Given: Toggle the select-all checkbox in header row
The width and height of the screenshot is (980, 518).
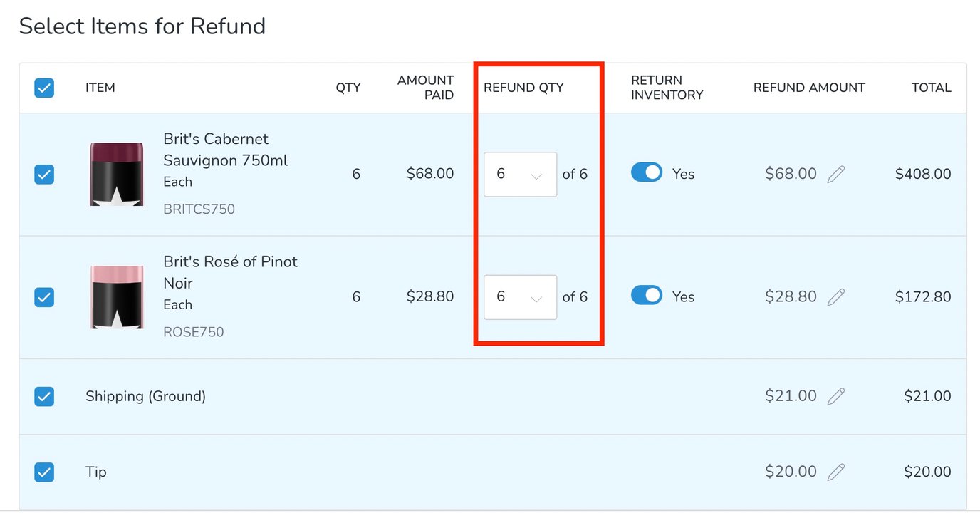Looking at the screenshot, I should [x=44, y=88].
